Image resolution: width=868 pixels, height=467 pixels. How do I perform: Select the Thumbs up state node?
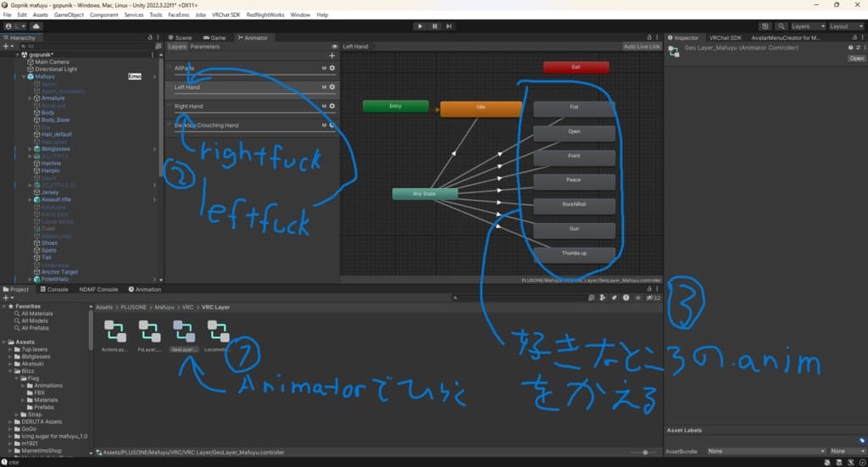point(574,254)
